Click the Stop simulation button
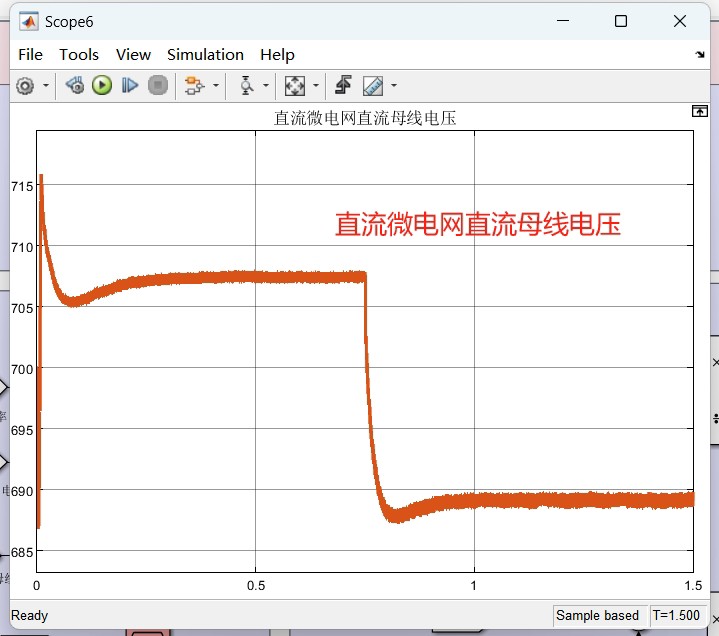This screenshot has width=719, height=636. tap(158, 85)
